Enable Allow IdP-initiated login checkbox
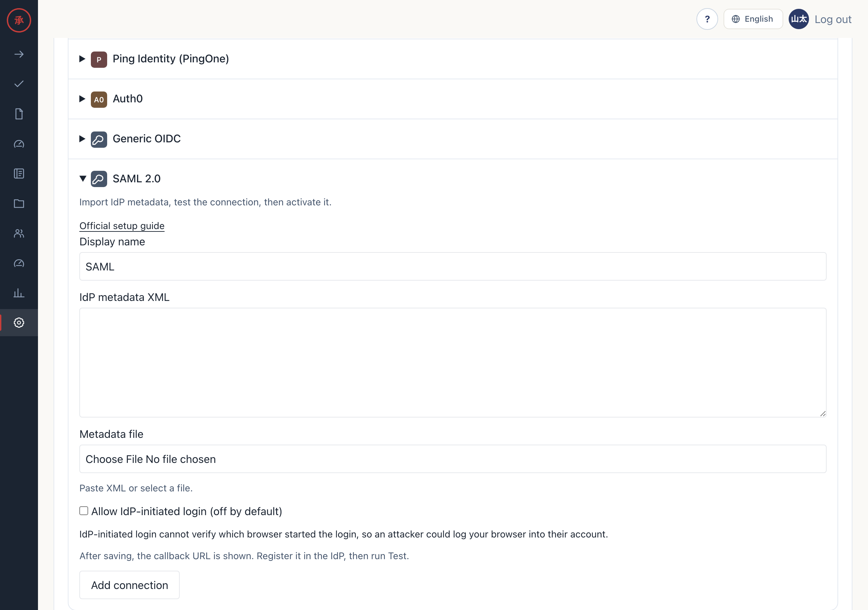 (x=83, y=511)
